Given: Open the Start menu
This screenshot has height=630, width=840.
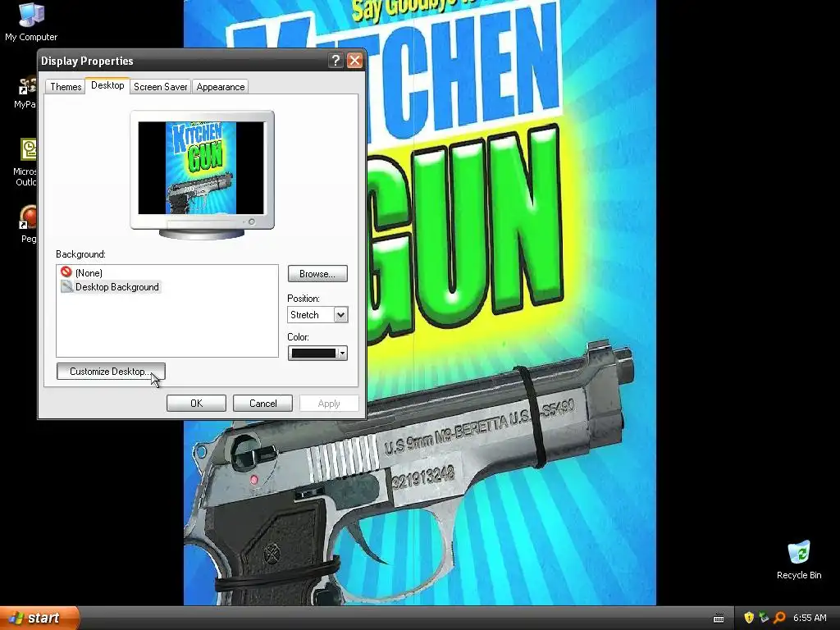Looking at the screenshot, I should point(39,618).
